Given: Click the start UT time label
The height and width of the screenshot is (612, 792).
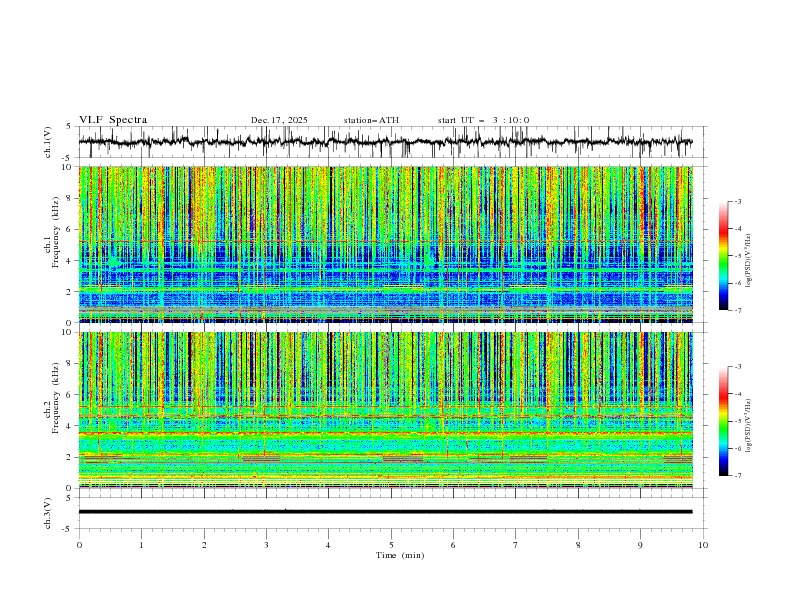Looking at the screenshot, I should click(x=483, y=120).
